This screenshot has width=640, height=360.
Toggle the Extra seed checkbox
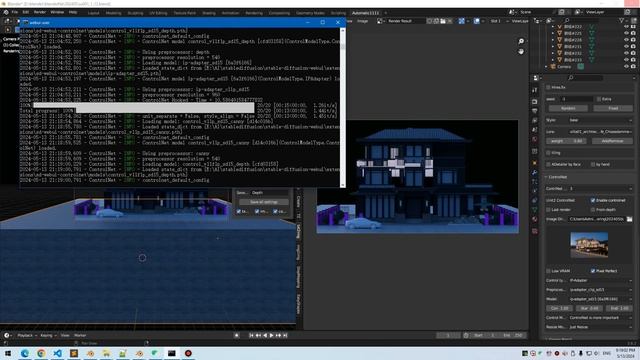[x=599, y=99]
